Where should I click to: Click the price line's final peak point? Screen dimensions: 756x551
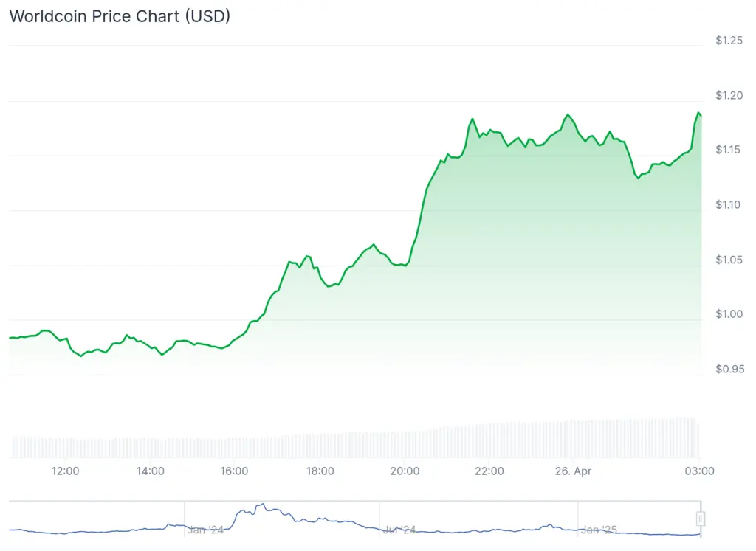click(698, 113)
